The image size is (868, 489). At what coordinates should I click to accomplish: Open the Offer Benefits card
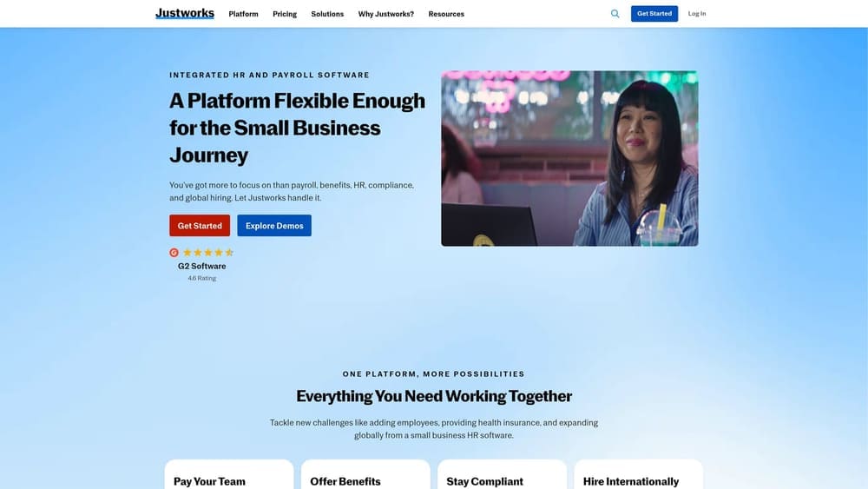[365, 474]
